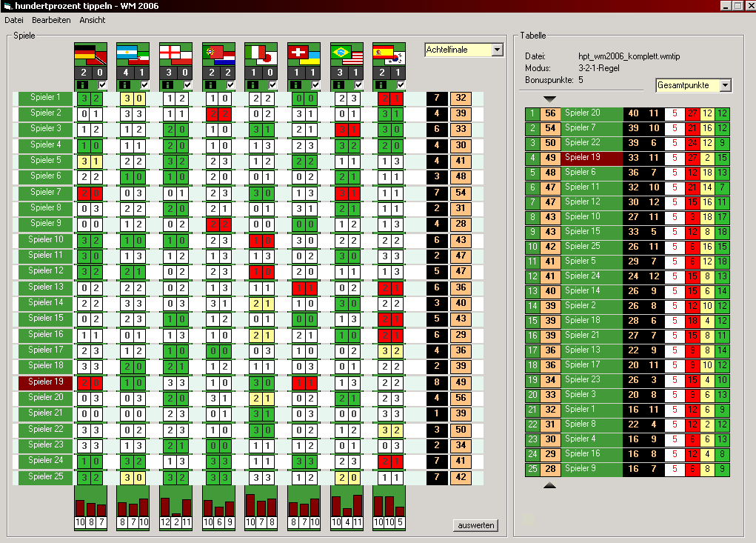Open info icon under Switzerland match
The image size is (756, 543).
pyautogui.click(x=295, y=85)
